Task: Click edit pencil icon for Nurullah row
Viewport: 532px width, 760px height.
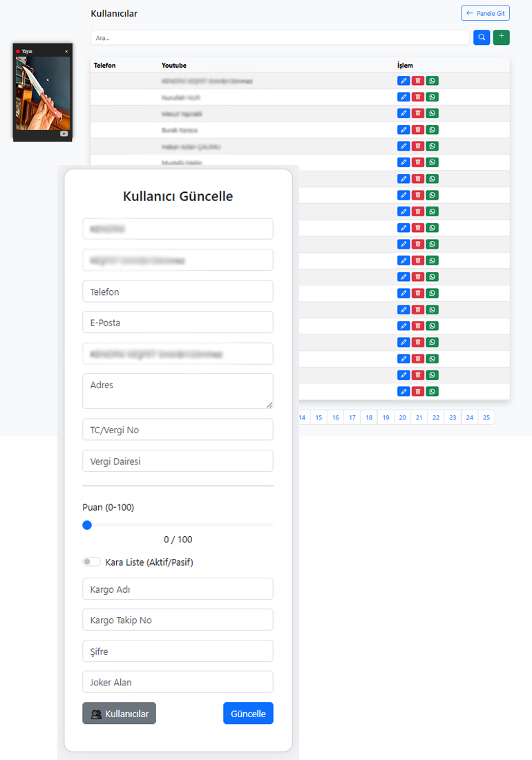Action: [x=403, y=97]
